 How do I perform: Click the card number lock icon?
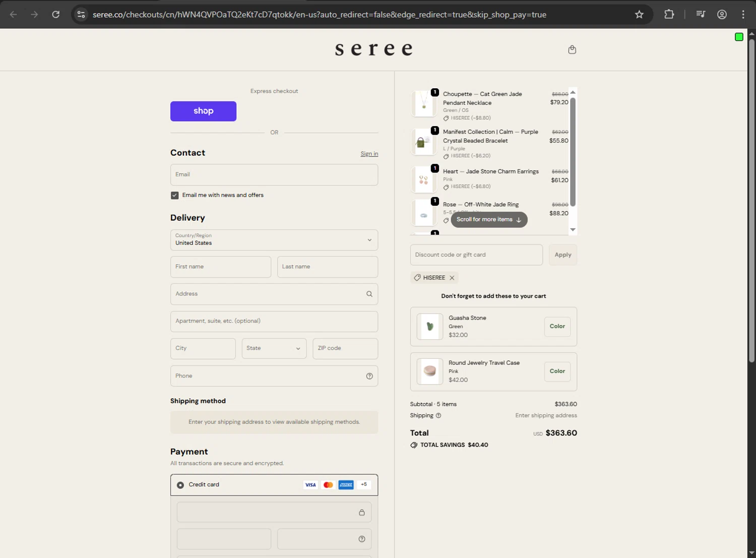pos(362,513)
